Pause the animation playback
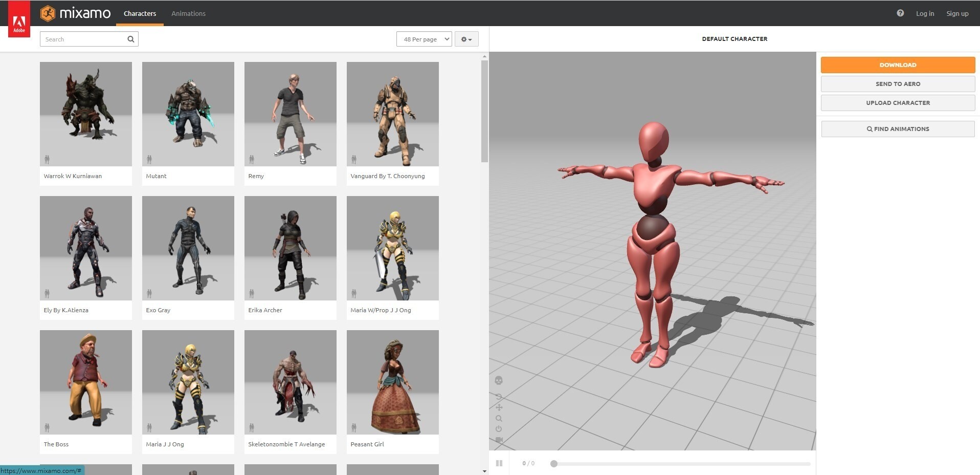The width and height of the screenshot is (980, 475). (499, 463)
